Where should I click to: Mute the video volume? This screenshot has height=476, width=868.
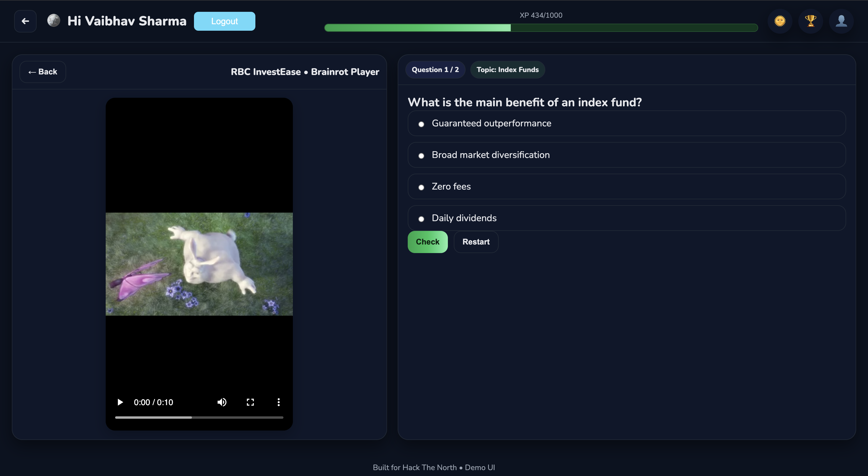click(x=222, y=402)
